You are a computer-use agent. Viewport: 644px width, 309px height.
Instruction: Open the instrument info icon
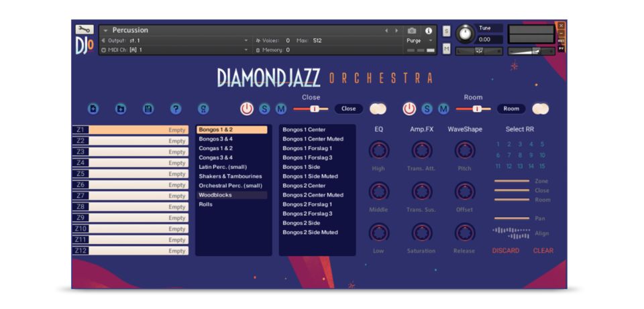point(429,30)
